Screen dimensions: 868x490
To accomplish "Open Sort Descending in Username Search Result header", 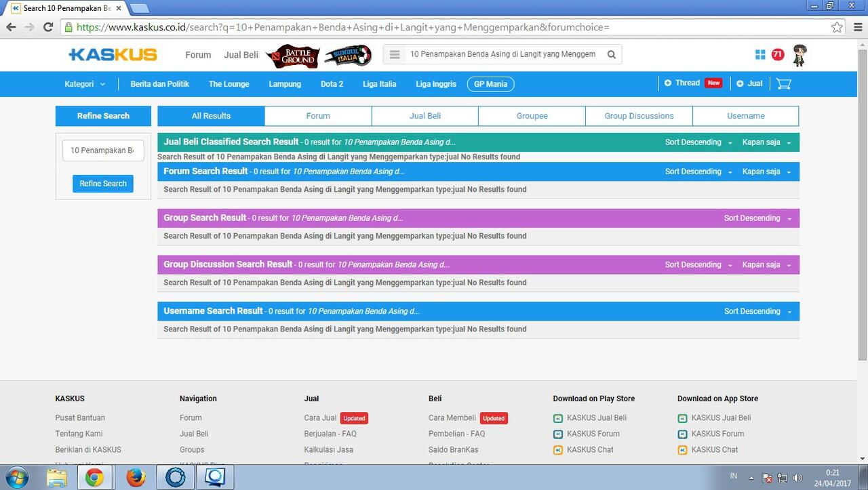I will pos(757,311).
